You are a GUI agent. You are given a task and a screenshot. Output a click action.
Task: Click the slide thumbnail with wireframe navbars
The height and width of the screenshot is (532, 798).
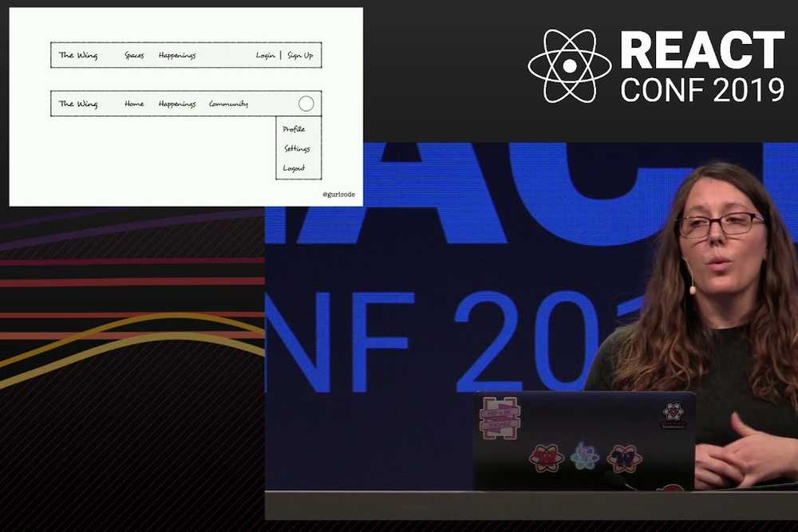click(186, 107)
